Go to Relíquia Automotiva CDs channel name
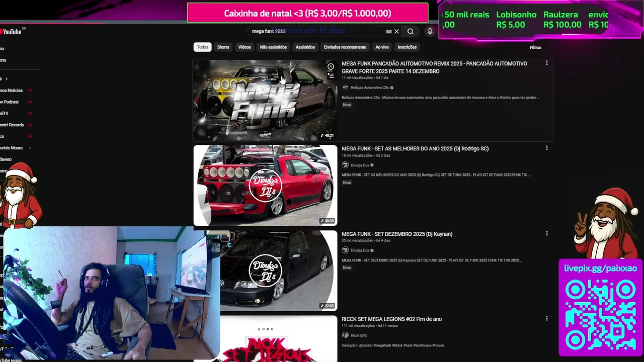644x362 pixels. (369, 87)
